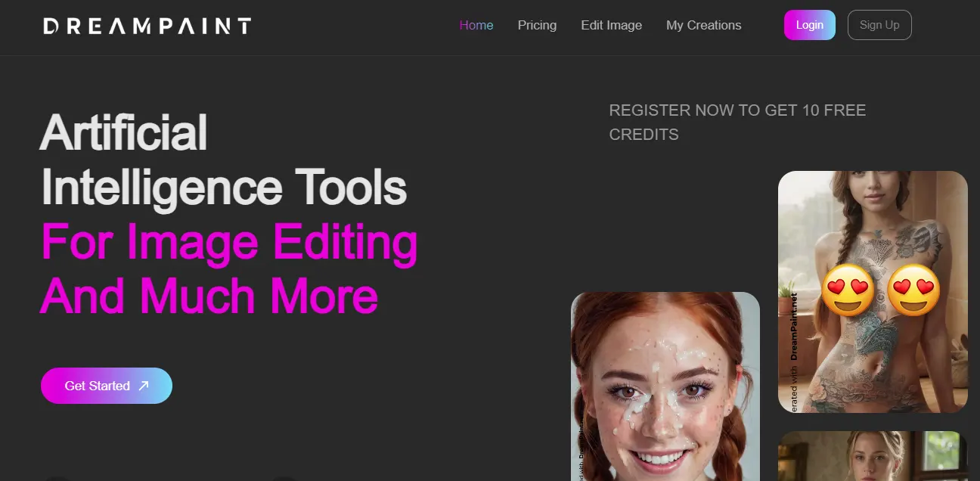
Task: Click the watermark text on the portrait image
Action: click(581, 450)
